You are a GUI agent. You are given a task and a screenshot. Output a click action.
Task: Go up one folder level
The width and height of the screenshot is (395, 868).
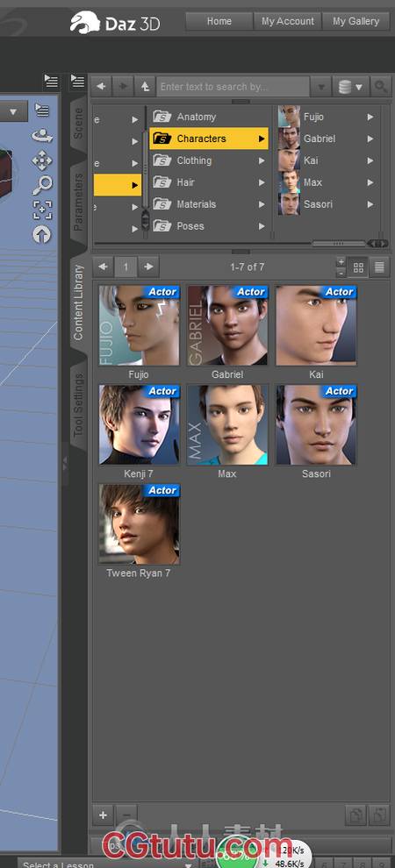[x=145, y=86]
